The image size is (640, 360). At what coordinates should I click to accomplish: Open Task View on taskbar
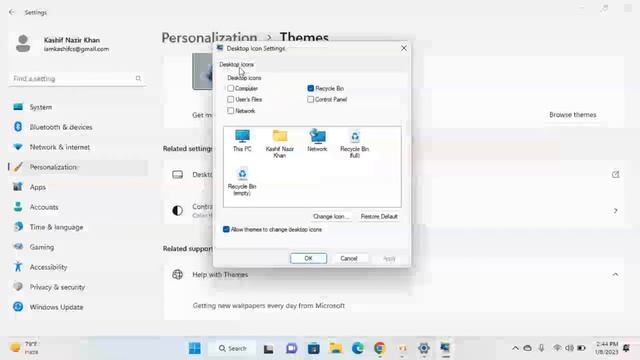point(268,348)
